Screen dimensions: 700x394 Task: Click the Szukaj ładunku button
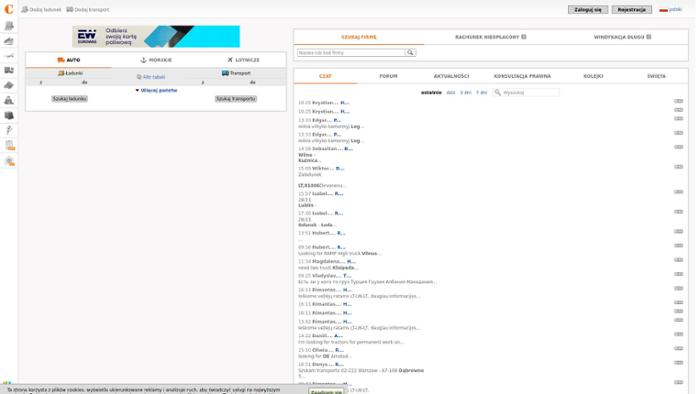[70, 99]
